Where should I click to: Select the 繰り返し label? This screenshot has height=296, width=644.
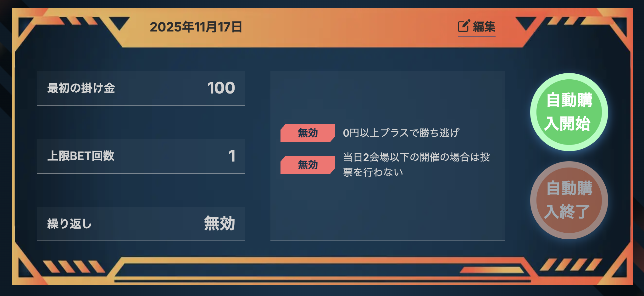[x=69, y=224]
